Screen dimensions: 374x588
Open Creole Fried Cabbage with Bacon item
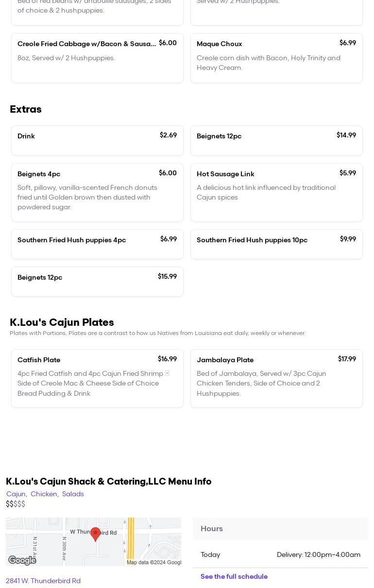click(x=97, y=58)
